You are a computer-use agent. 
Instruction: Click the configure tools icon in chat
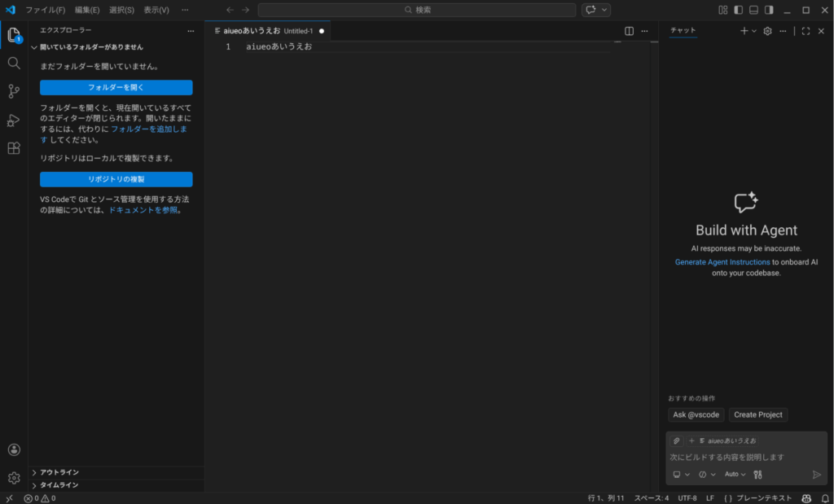tap(757, 474)
